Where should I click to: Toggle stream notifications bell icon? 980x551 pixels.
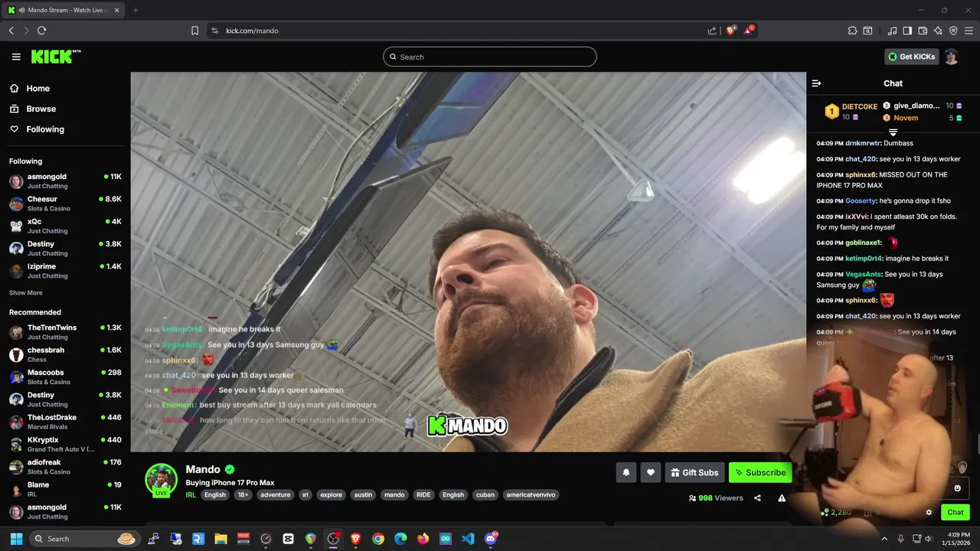[626, 472]
